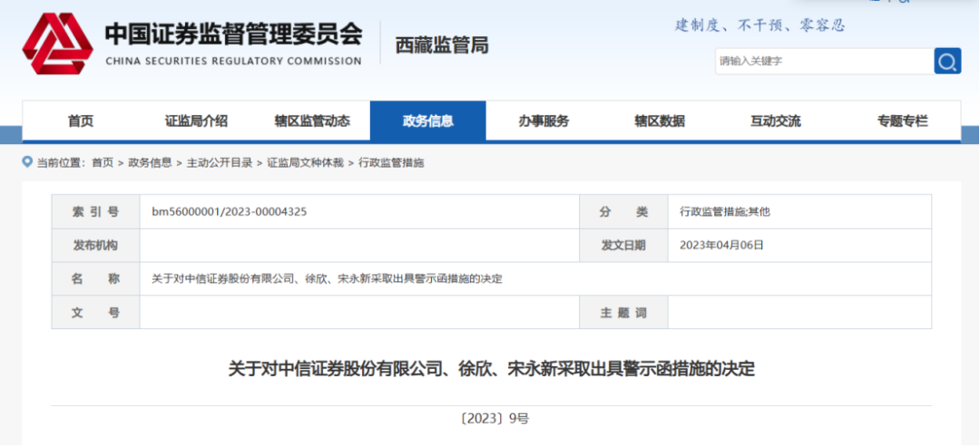The image size is (980, 446).
Task: Open the 互动交流 navigation tab
Action: 775,121
